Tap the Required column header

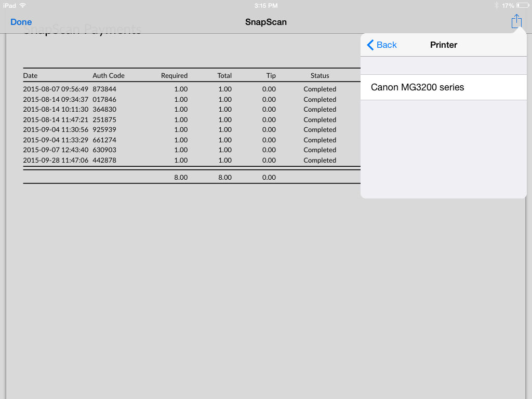click(174, 76)
